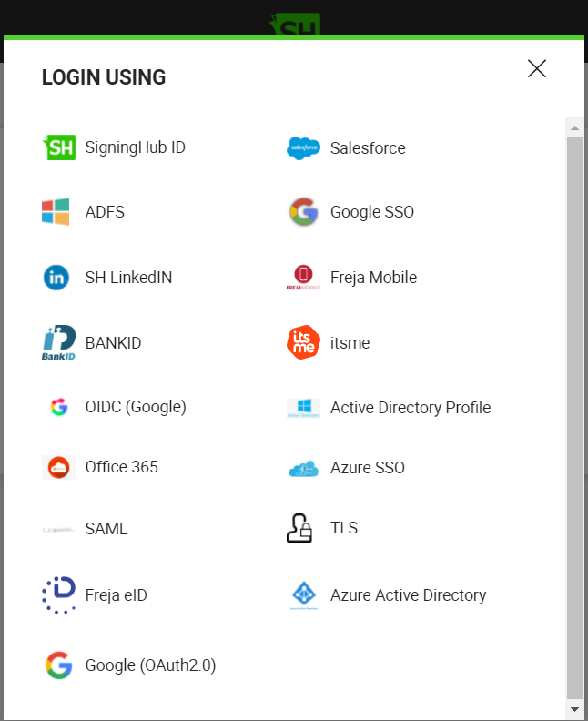Click the Google (OAuth2.0) G icon
The image size is (588, 721).
coord(59,665)
